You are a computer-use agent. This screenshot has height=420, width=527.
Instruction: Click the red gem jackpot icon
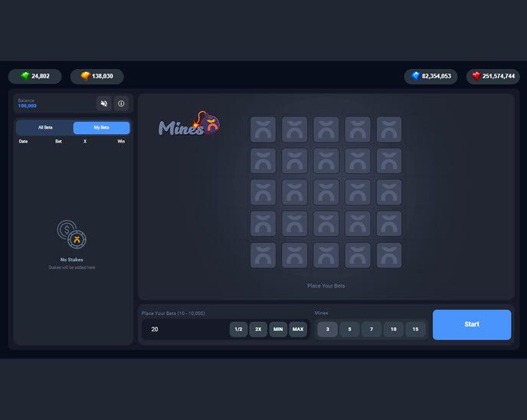click(476, 77)
